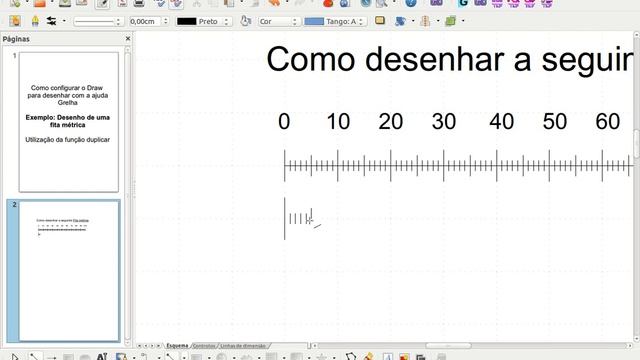The image size is (640, 360).
Task: Click the title text 'Como desenhar a seguir'
Action: tap(449, 60)
